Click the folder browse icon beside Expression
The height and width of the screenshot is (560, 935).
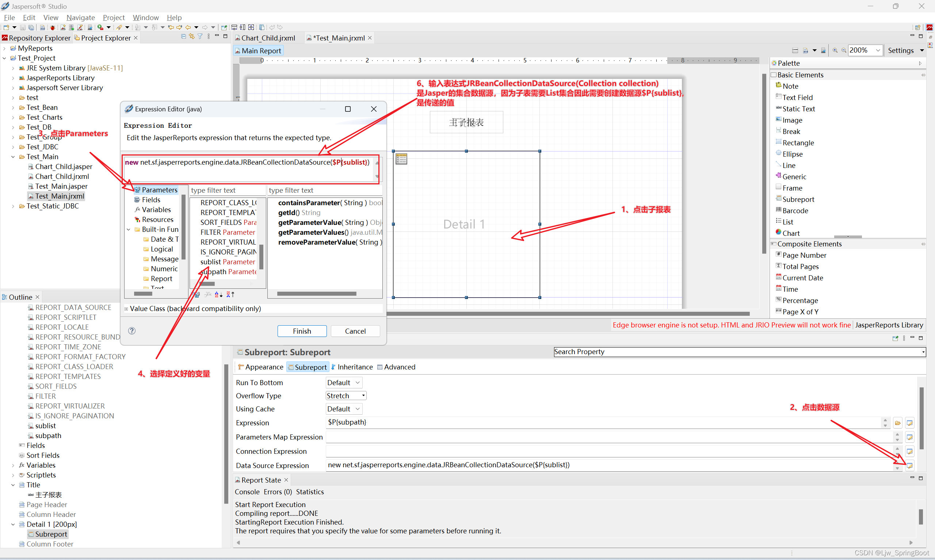click(x=898, y=423)
